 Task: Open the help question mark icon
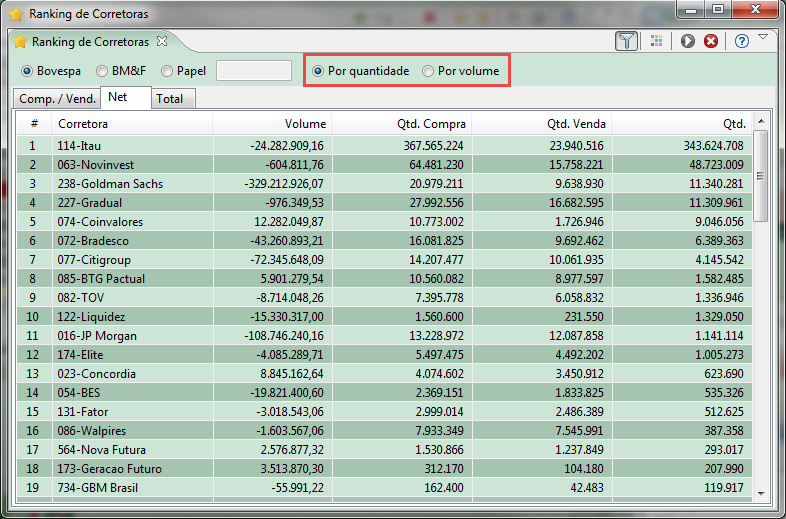point(742,41)
